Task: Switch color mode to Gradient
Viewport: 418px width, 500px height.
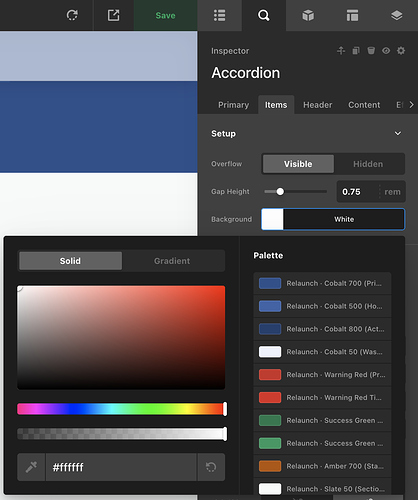Action: [172, 261]
